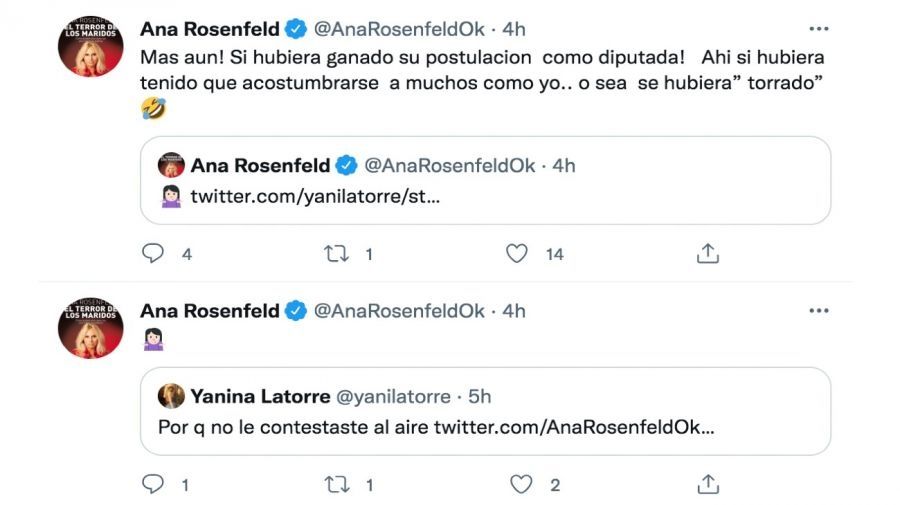Click the twitter.com/yanilatorre quoted link

click(x=315, y=196)
